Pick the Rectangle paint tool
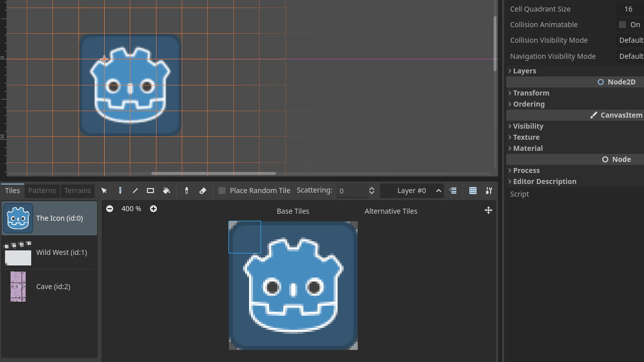Screen dimensions: 644x362 click(x=150, y=191)
